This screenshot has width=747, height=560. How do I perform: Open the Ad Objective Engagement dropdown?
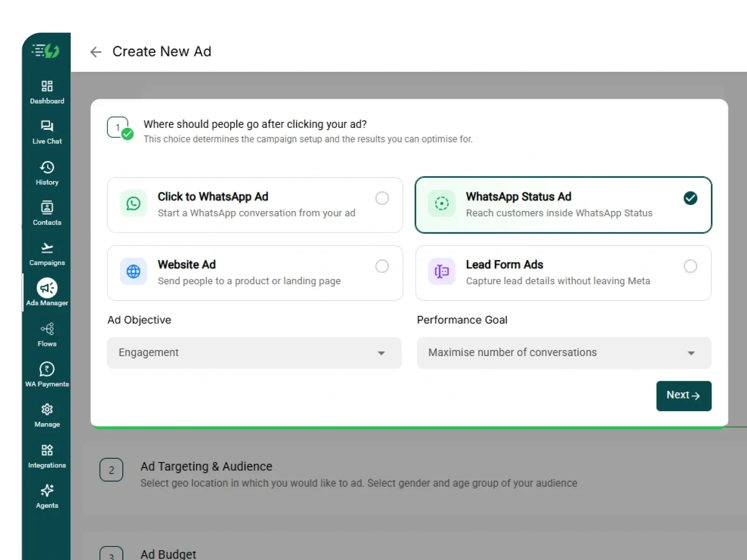254,353
